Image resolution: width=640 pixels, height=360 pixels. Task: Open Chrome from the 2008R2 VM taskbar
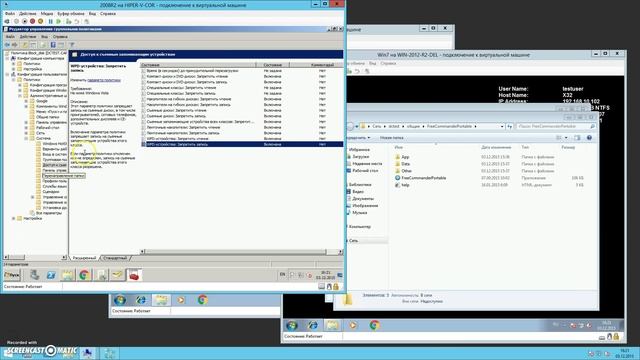pyautogui.click(x=84, y=275)
